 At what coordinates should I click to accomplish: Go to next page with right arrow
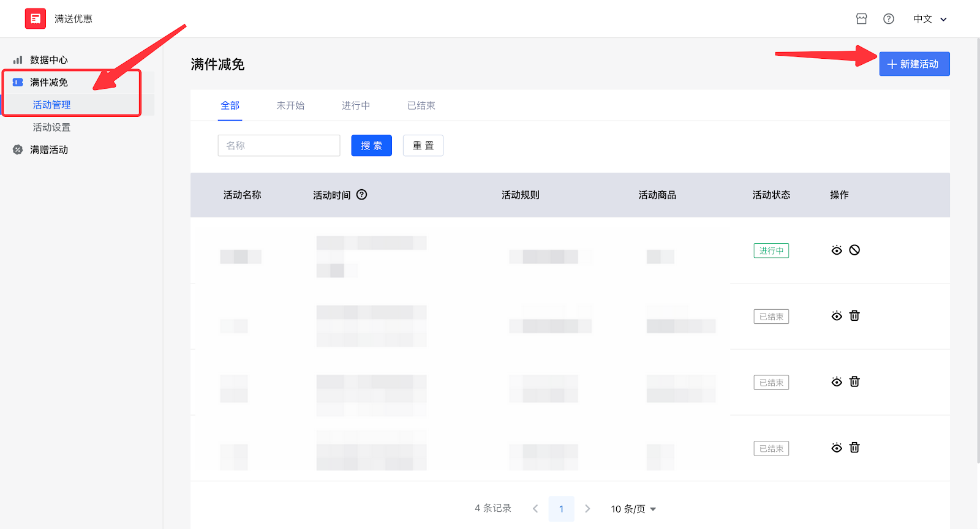point(587,509)
